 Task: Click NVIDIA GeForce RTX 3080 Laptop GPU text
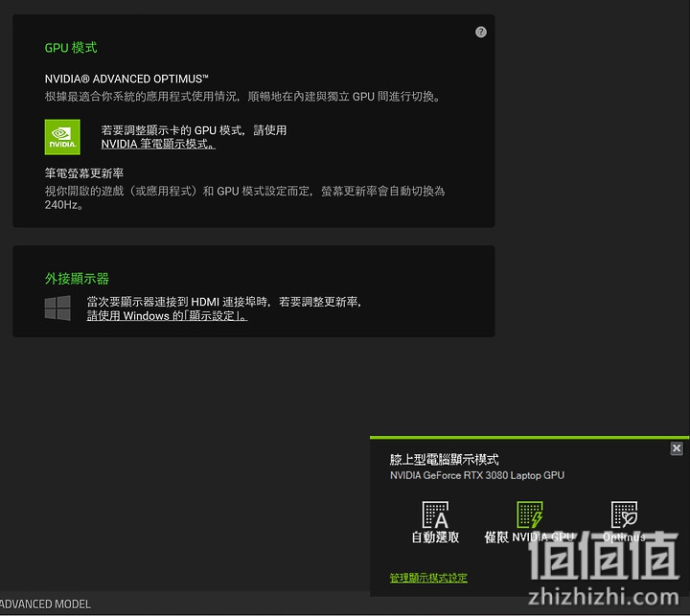477,475
